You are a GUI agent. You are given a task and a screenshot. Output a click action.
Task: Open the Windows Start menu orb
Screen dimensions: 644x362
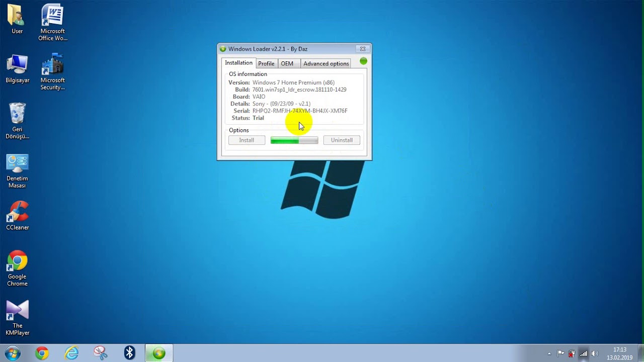click(12, 353)
